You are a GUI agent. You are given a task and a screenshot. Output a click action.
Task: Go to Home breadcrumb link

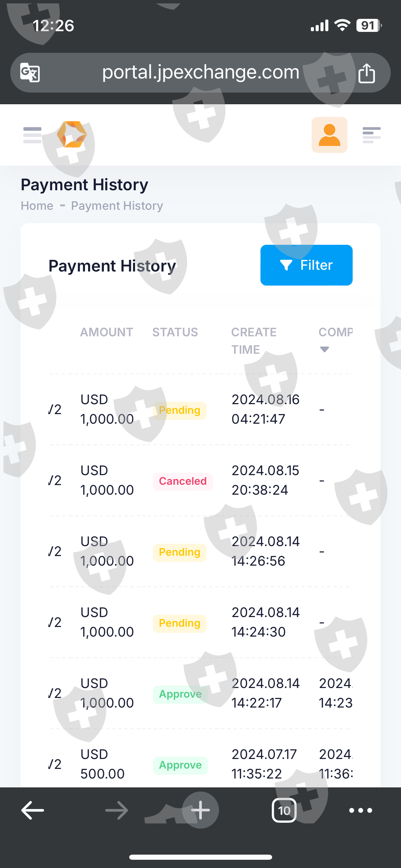pyautogui.click(x=37, y=206)
